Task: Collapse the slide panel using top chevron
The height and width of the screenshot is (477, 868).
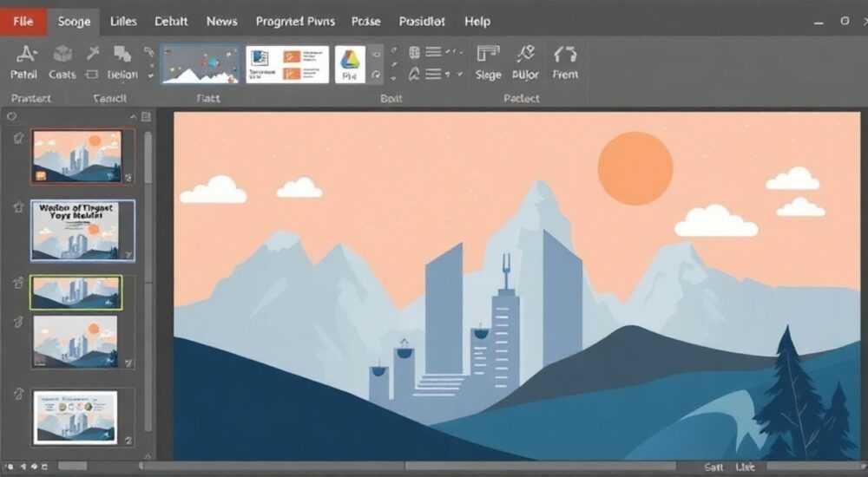Action: click(x=133, y=117)
